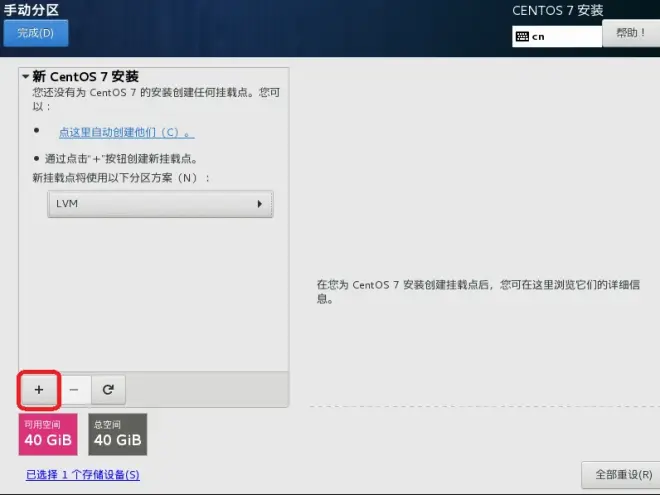Open the LVM partition scheme dropdown
The width and height of the screenshot is (660, 495).
[160, 204]
